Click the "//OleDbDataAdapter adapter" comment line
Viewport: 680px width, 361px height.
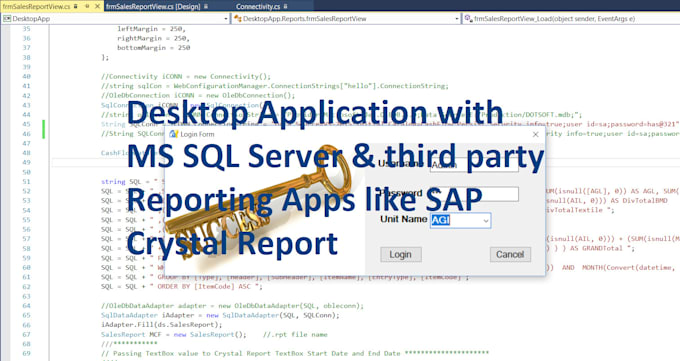pos(232,305)
